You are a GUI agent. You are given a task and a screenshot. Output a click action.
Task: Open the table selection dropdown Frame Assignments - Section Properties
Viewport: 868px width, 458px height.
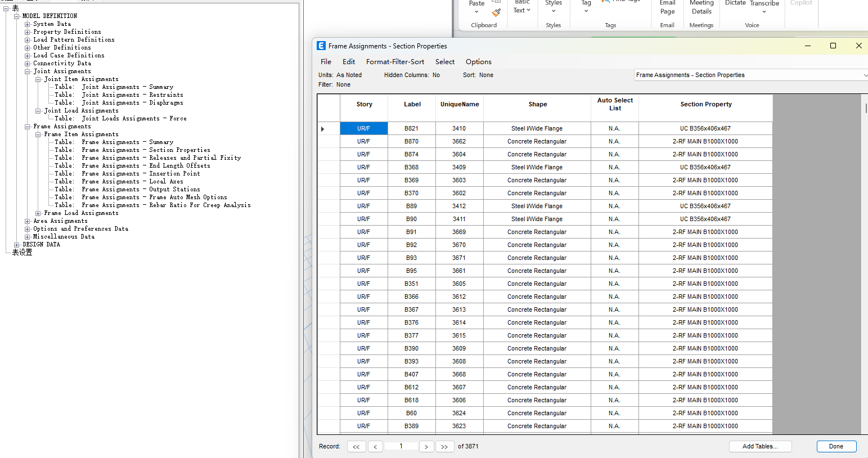pyautogui.click(x=751, y=75)
